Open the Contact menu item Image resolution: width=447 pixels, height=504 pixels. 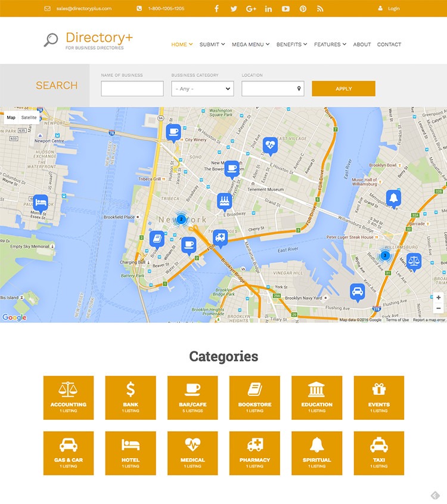(389, 44)
